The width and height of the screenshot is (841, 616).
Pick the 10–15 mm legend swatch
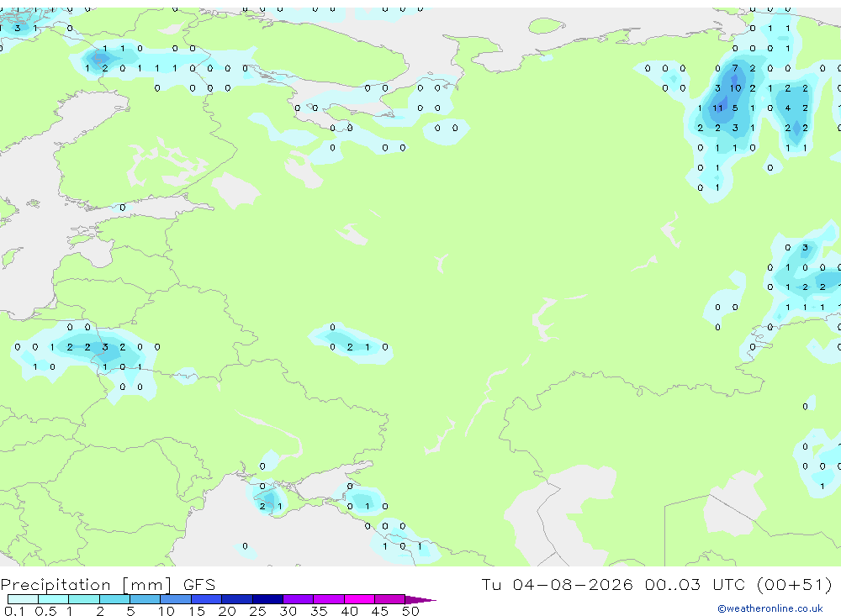click(x=176, y=599)
